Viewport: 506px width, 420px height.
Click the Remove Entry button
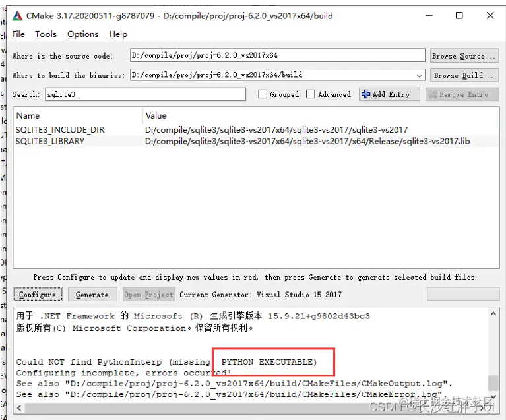click(462, 94)
